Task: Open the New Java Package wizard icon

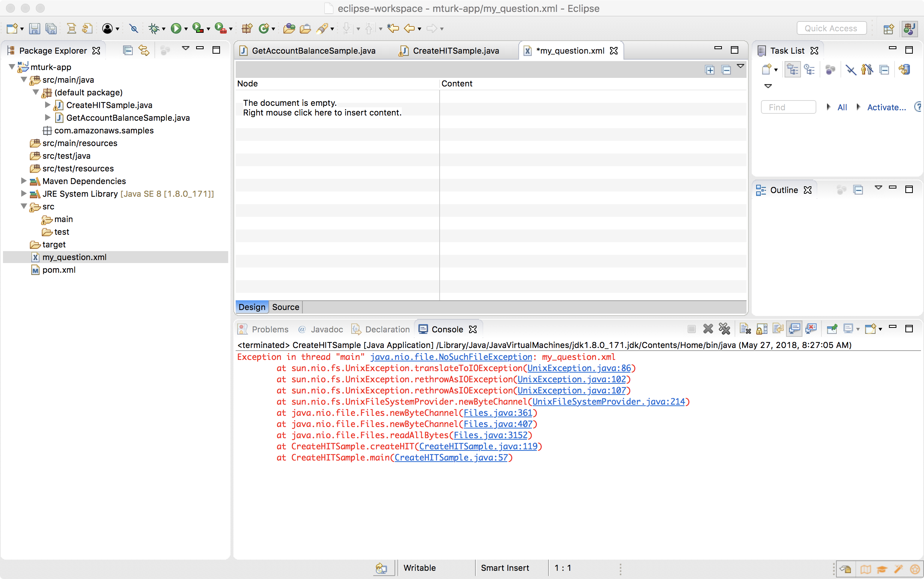Action: pos(247,28)
